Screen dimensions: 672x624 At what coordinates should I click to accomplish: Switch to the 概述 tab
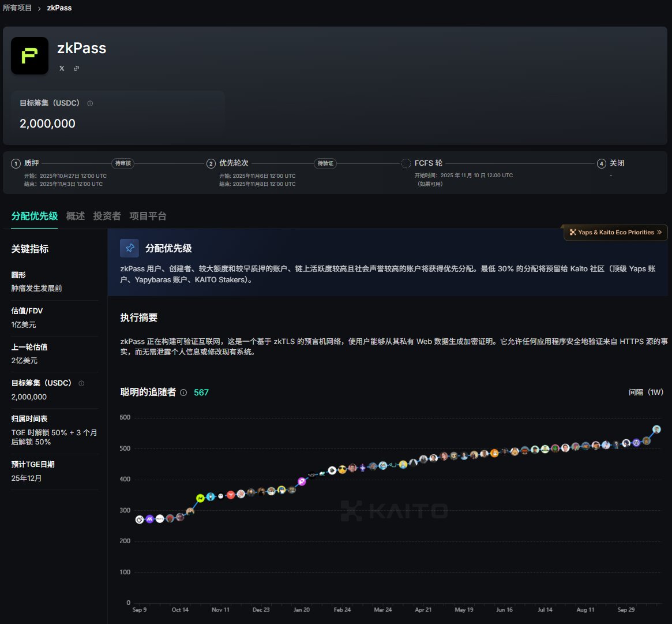point(76,216)
